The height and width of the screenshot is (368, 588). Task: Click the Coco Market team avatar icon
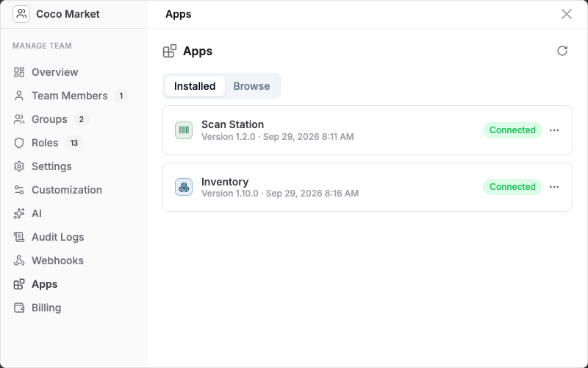coord(21,14)
